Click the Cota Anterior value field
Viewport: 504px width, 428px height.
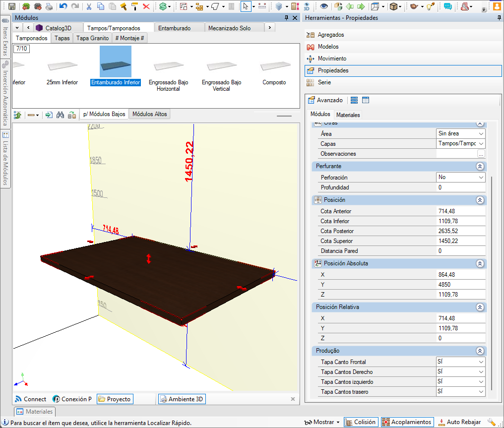[x=461, y=211]
